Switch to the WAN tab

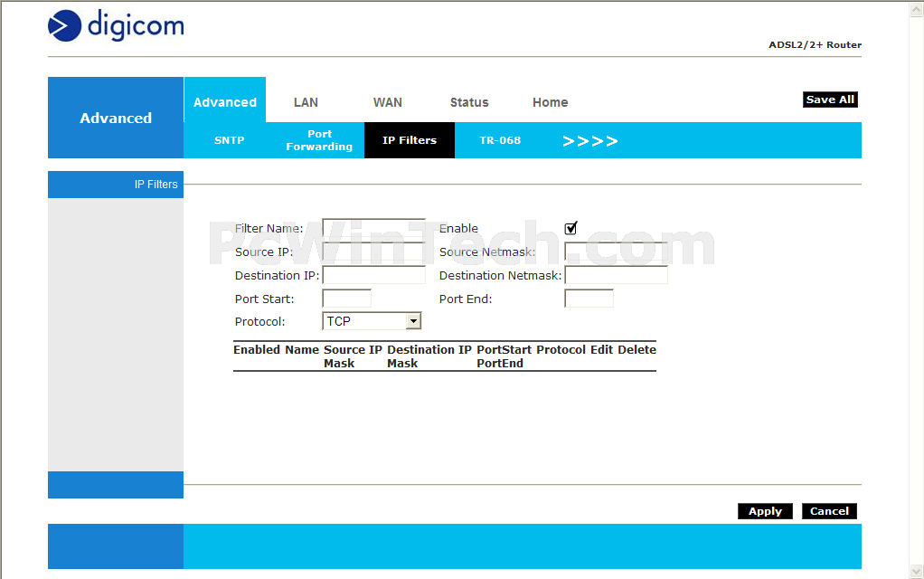[x=388, y=102]
